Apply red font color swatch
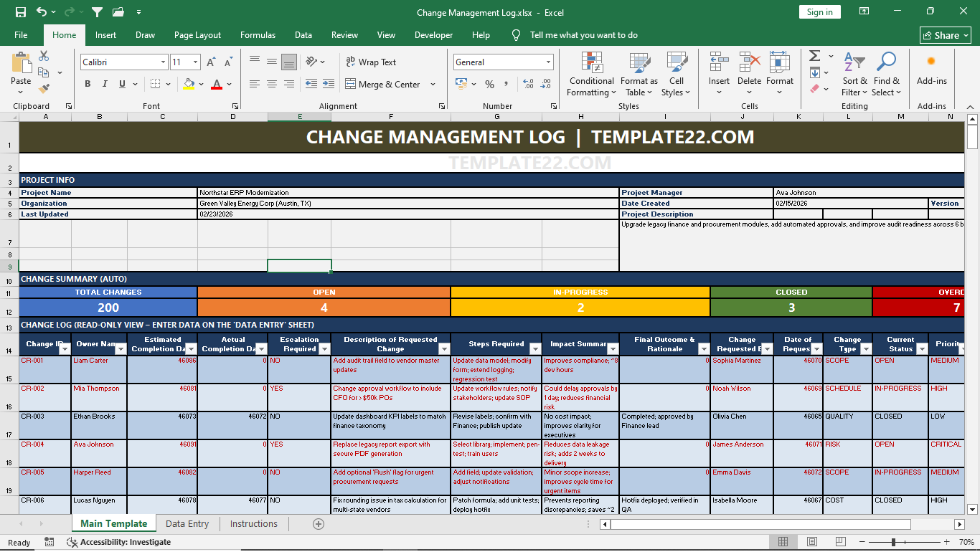The image size is (980, 552). click(x=217, y=84)
